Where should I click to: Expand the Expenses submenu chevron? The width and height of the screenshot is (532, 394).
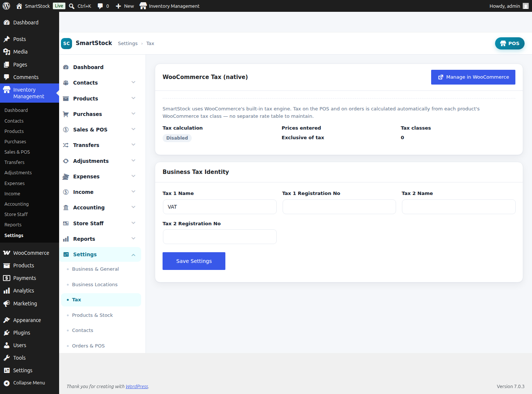coord(133,176)
